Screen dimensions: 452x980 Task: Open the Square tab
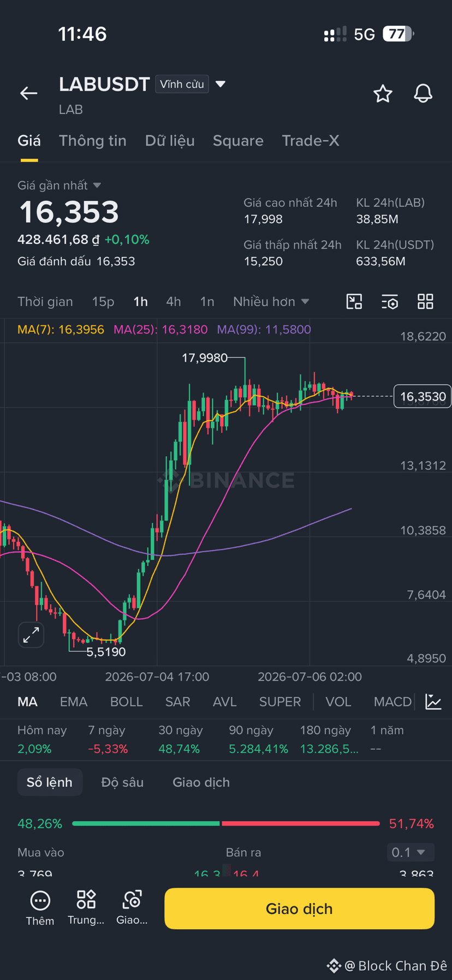pos(238,141)
